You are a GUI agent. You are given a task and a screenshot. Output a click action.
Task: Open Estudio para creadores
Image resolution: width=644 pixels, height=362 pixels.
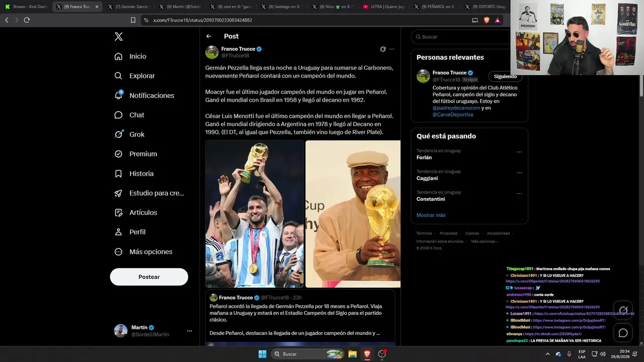click(149, 193)
